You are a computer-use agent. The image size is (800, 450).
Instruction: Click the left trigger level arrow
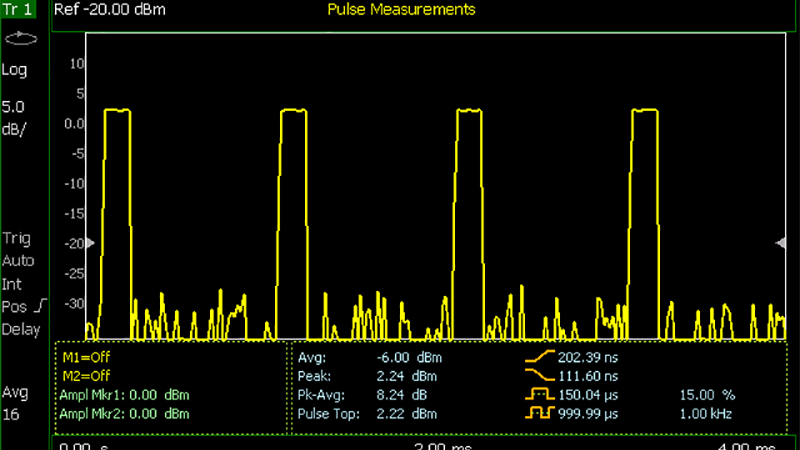point(90,243)
